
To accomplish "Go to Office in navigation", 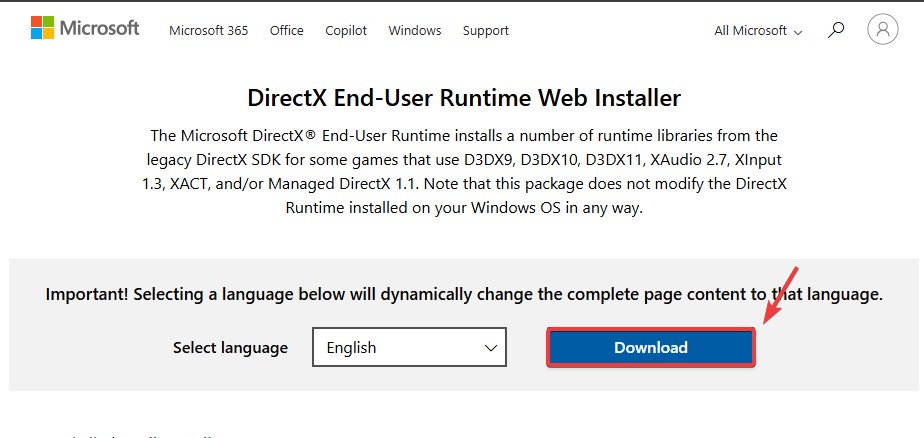I will pos(286,31).
